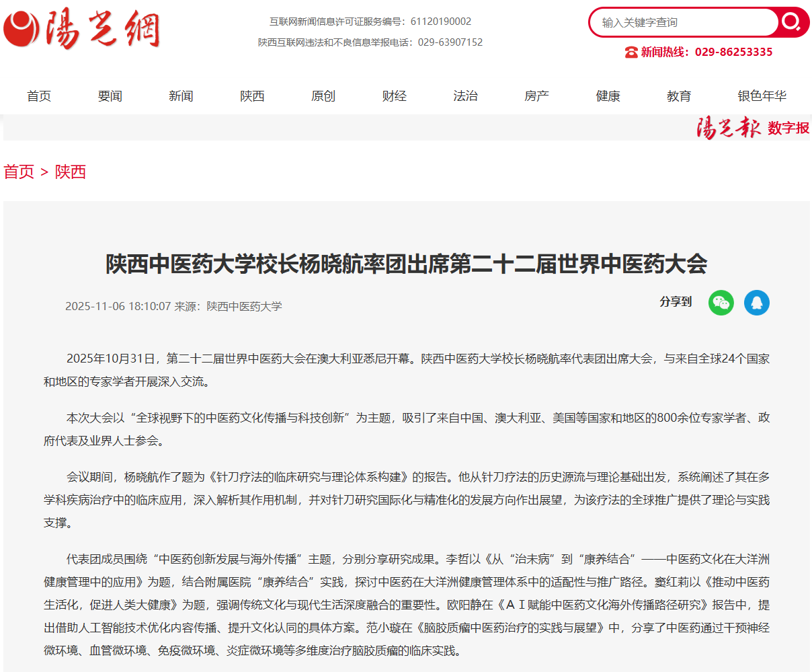This screenshot has width=812, height=672.
Task: Click the 陕西 breadcrumb link
Action: tap(71, 172)
